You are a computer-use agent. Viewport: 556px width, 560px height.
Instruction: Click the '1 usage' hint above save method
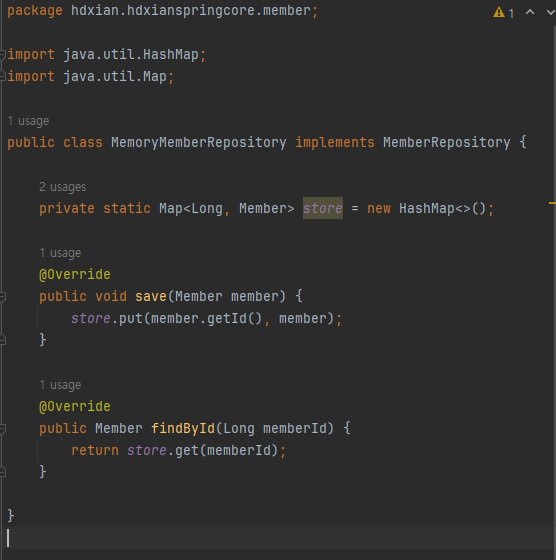[60, 253]
